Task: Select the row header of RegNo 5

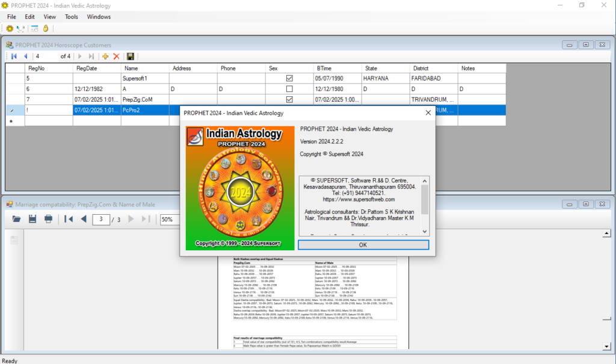Action: tap(15, 78)
